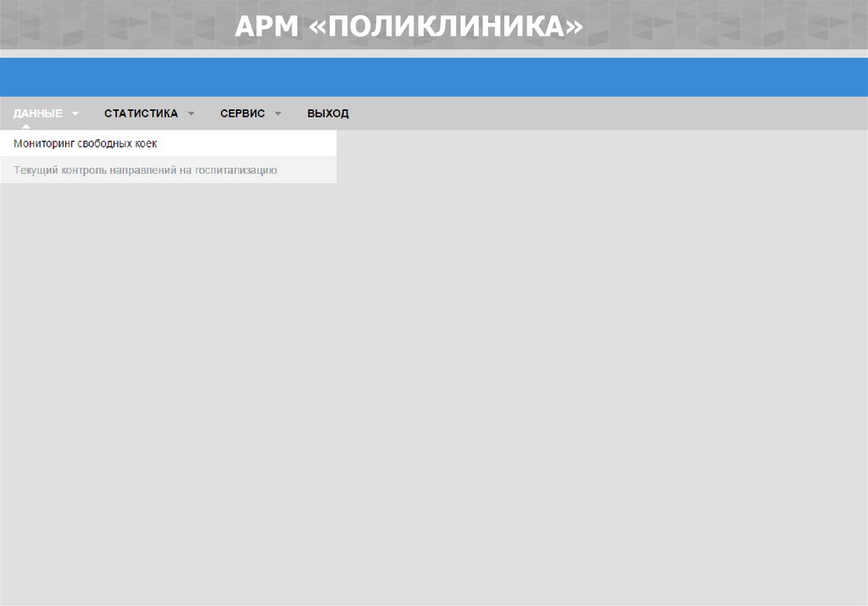Click the white pointer triangle under ДАННЫЕ

tap(25, 127)
